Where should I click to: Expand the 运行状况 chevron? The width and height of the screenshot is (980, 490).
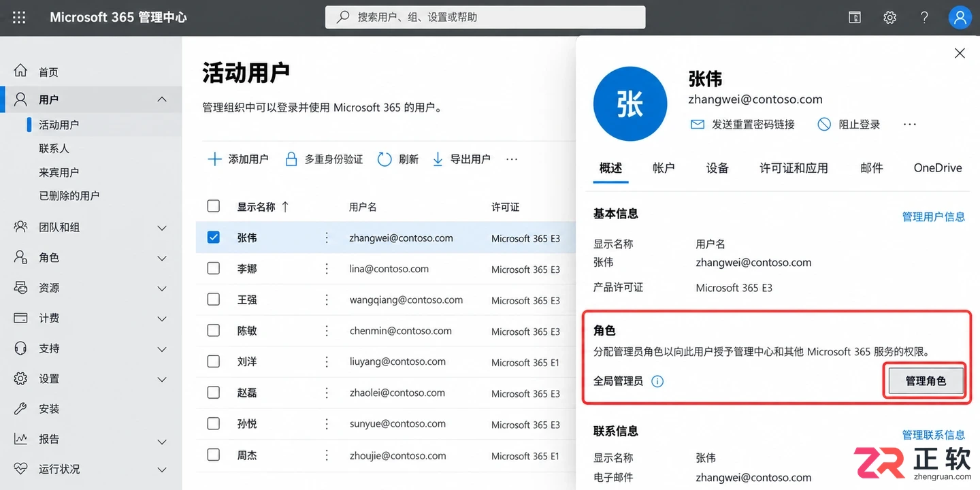point(162,470)
